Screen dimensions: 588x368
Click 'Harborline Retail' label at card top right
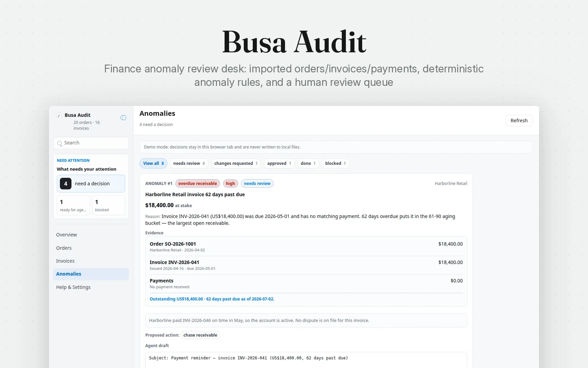[x=451, y=184]
